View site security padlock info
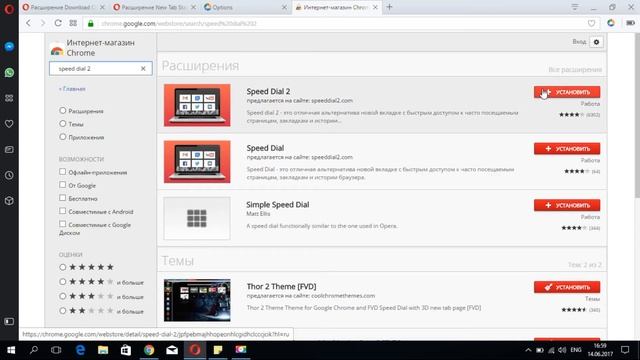Viewport: 640px width, 360px height. click(91, 23)
